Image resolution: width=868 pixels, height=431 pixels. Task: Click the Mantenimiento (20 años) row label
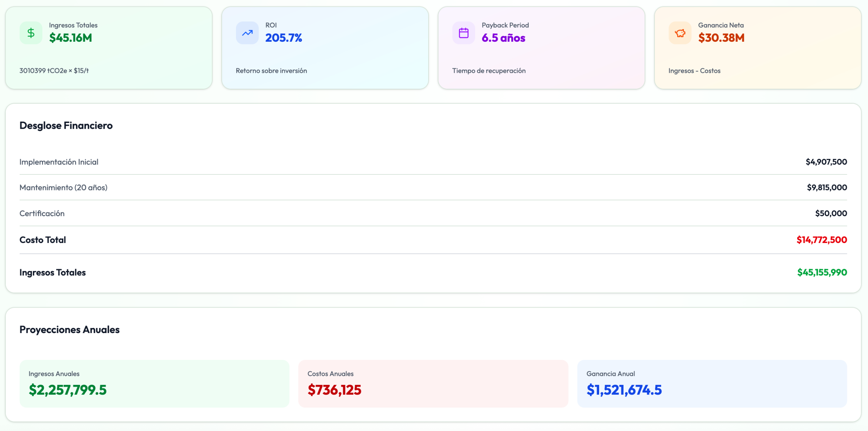pyautogui.click(x=63, y=187)
